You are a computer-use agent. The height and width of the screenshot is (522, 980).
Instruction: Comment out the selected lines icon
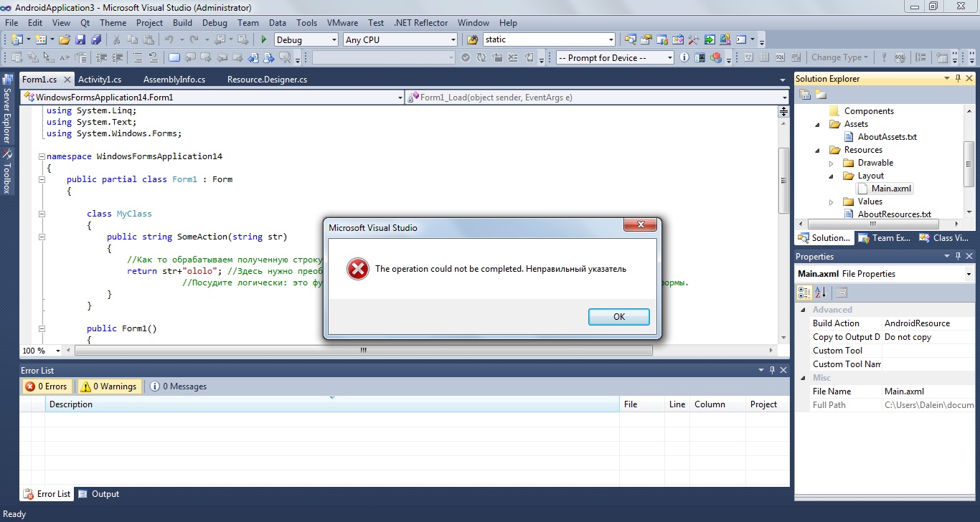click(138, 58)
